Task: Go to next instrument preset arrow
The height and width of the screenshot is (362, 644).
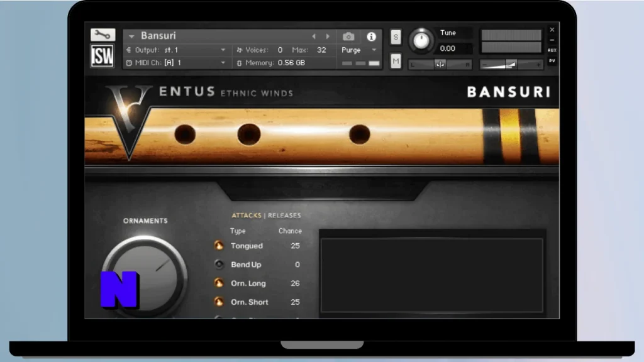Action: 327,36
